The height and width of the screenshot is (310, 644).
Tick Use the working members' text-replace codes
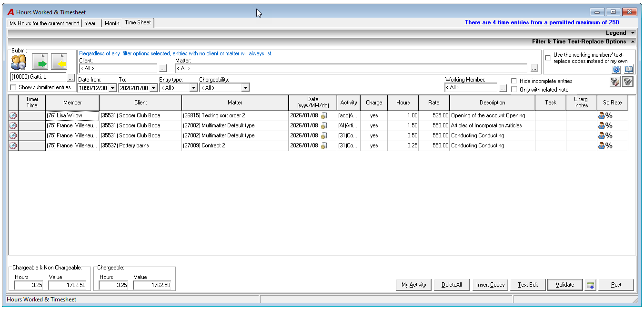click(548, 58)
